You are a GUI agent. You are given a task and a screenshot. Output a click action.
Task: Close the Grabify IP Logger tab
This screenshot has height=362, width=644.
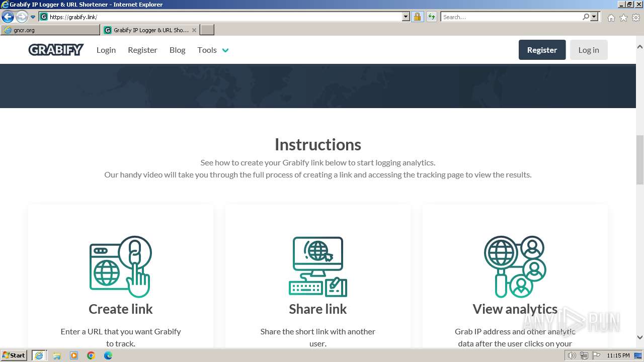click(x=194, y=30)
